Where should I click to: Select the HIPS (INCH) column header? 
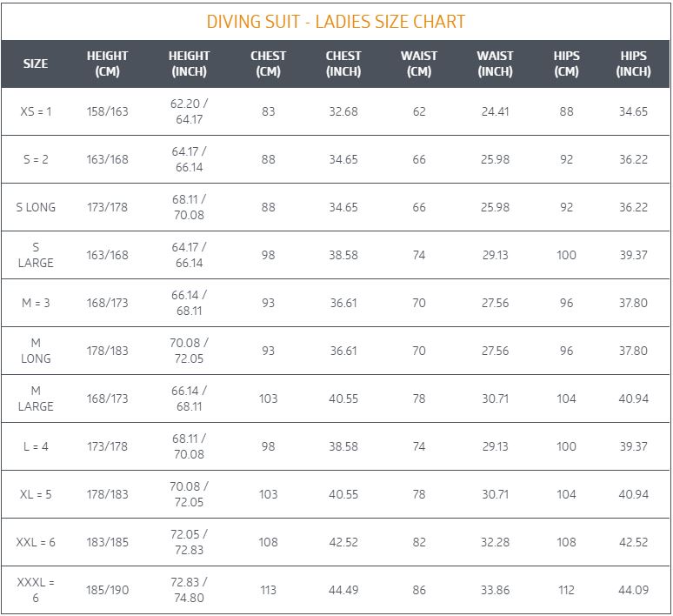point(634,64)
